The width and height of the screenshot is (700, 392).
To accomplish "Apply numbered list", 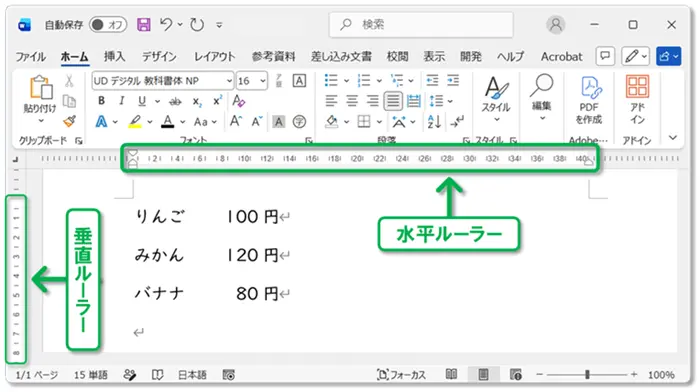I will [364, 81].
